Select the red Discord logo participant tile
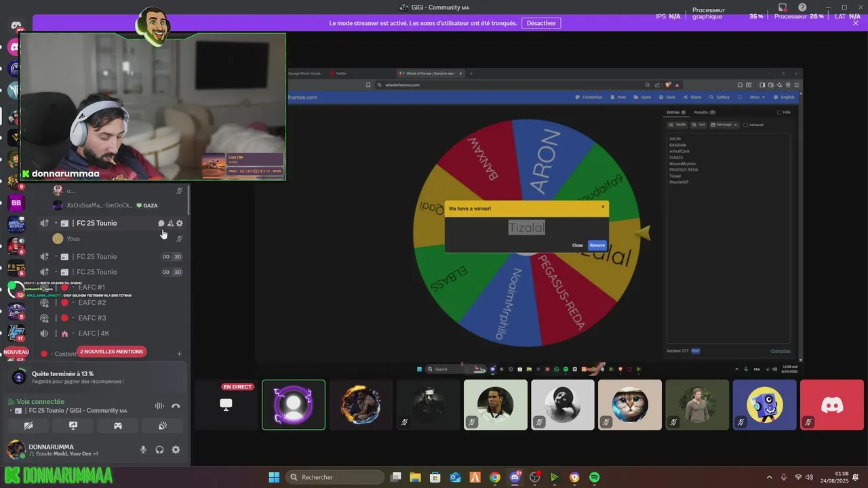The image size is (868, 488). [x=832, y=405]
